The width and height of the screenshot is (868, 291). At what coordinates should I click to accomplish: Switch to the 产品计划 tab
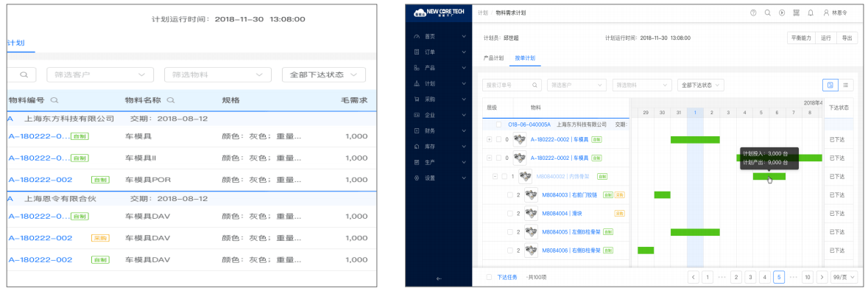493,57
